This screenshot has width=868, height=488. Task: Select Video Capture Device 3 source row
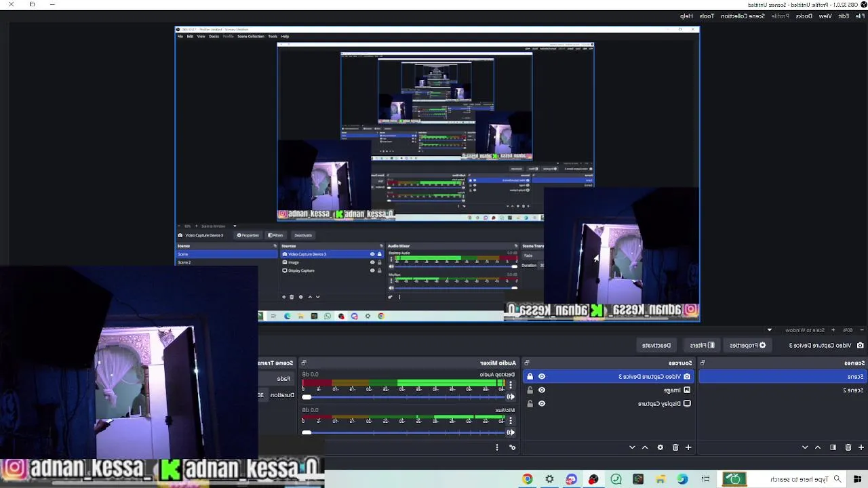[609, 376]
